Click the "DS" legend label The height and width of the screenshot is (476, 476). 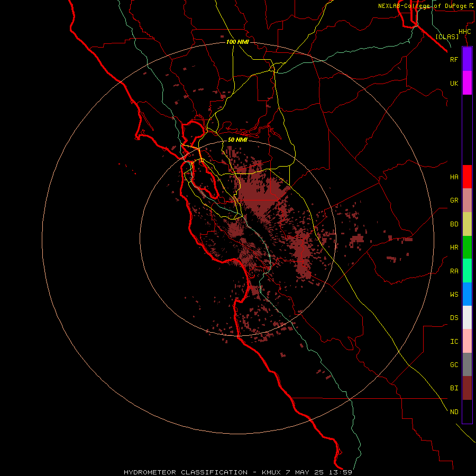click(x=454, y=318)
